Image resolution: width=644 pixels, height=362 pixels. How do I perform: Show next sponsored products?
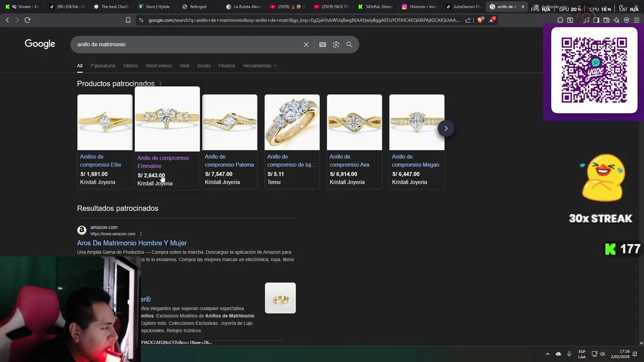pyautogui.click(x=446, y=128)
